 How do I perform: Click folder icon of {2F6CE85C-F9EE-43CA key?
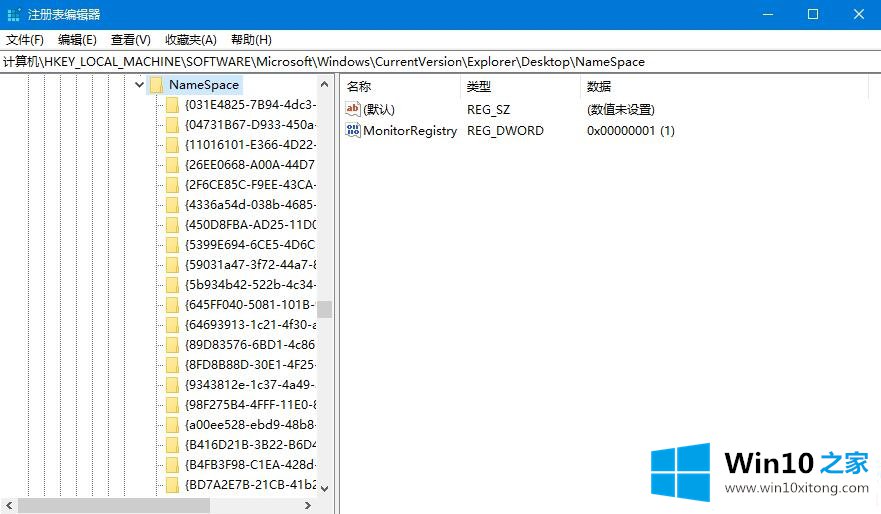(x=172, y=185)
